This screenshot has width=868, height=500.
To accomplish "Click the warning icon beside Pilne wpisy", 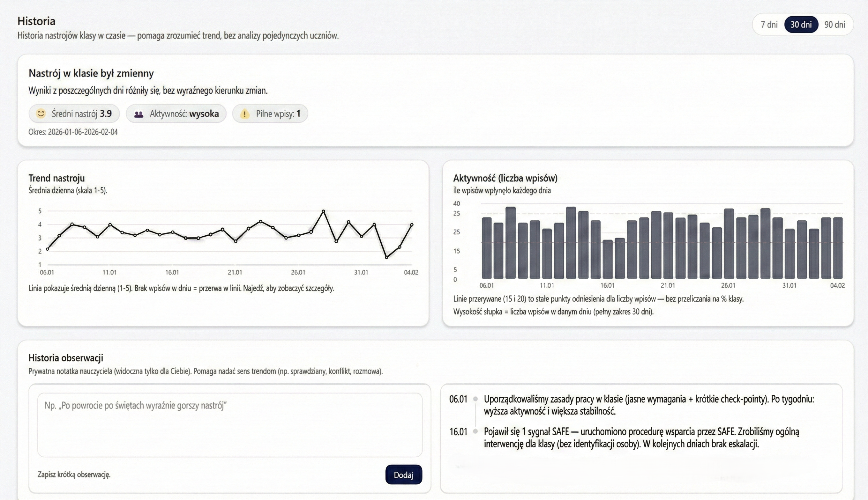I will point(245,113).
